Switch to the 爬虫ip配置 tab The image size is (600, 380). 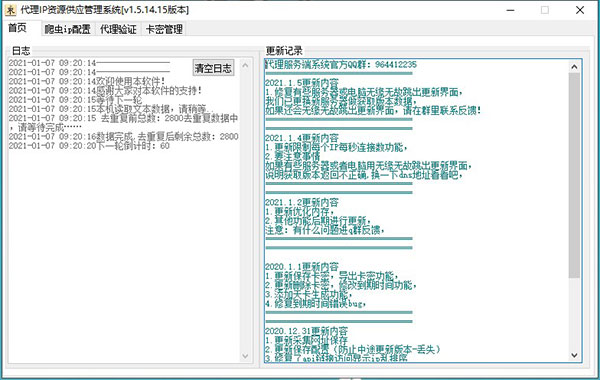67,29
